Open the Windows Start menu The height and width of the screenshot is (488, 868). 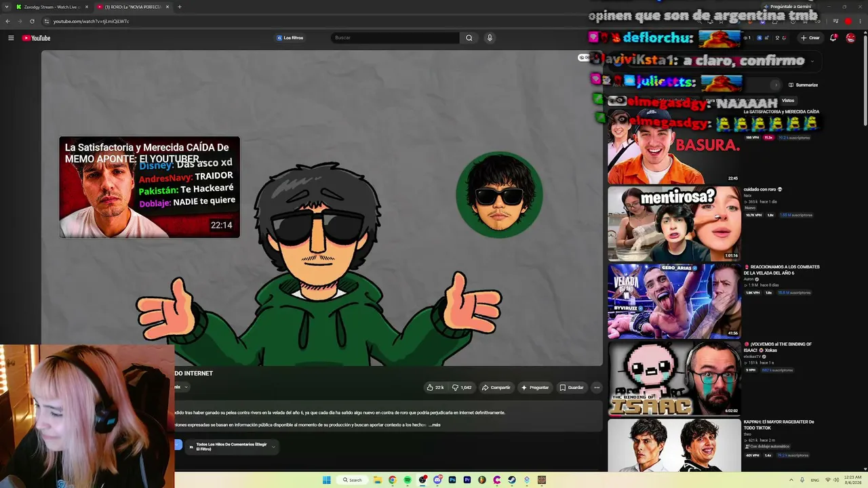(x=326, y=480)
